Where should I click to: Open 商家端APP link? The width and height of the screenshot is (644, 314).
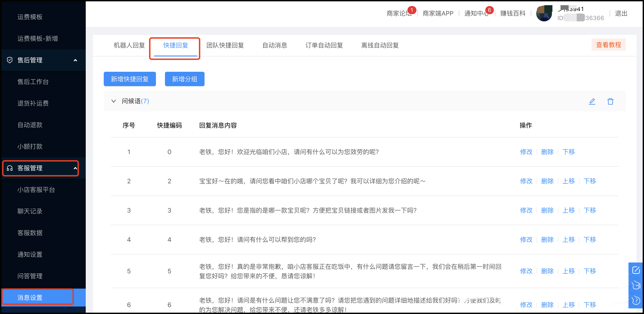point(438,13)
